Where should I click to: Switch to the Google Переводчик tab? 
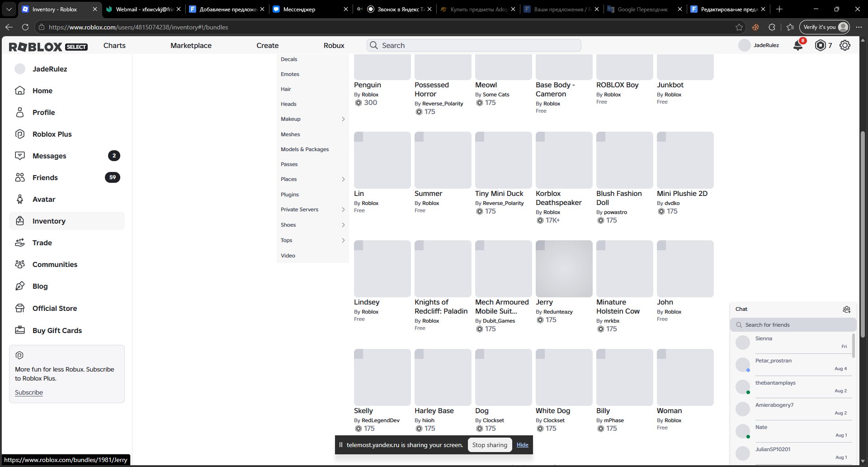point(644,9)
